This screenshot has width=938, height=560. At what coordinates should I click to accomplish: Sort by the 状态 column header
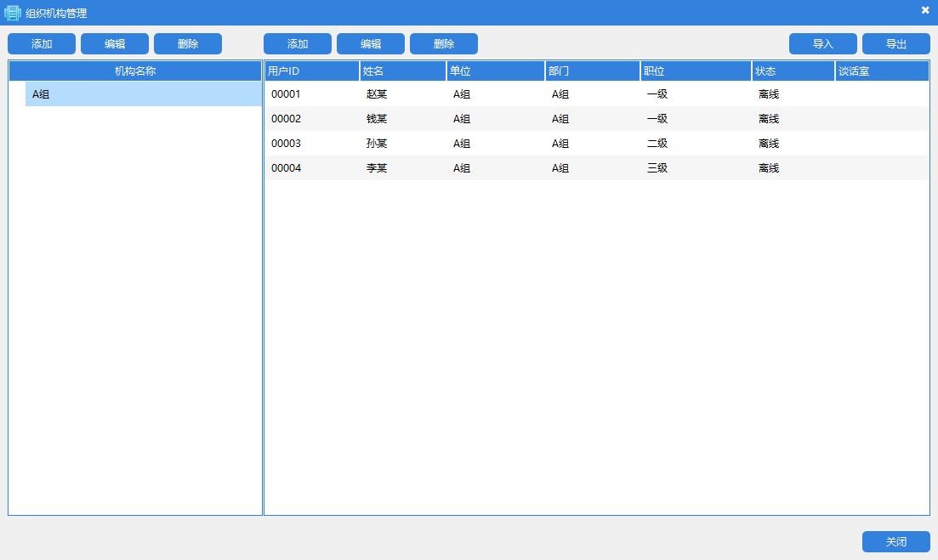(x=793, y=71)
